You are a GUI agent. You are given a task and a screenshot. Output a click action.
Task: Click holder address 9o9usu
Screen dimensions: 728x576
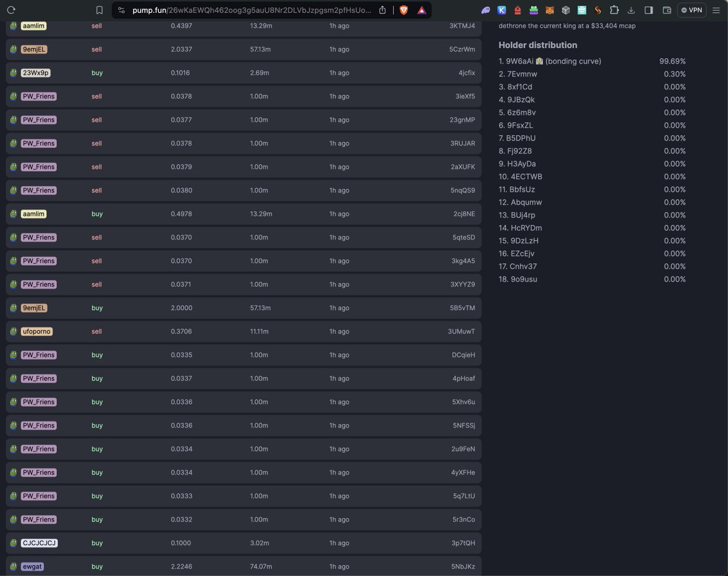pos(524,279)
